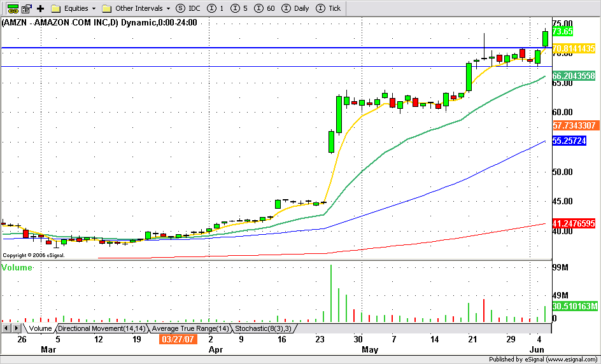Select the Volume study tab
The image size is (601, 364).
click(x=40, y=328)
